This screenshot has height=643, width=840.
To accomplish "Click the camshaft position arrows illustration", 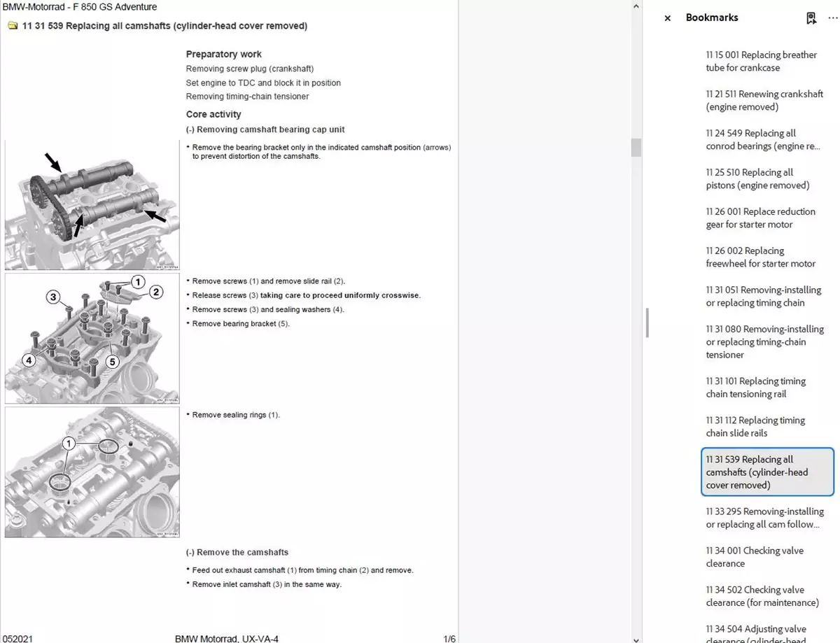I will 92,205.
